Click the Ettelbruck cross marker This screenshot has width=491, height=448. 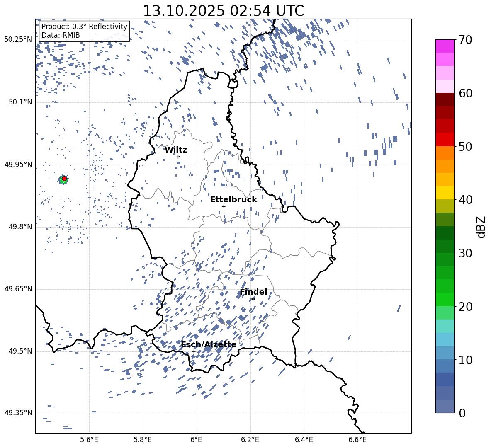(224, 206)
